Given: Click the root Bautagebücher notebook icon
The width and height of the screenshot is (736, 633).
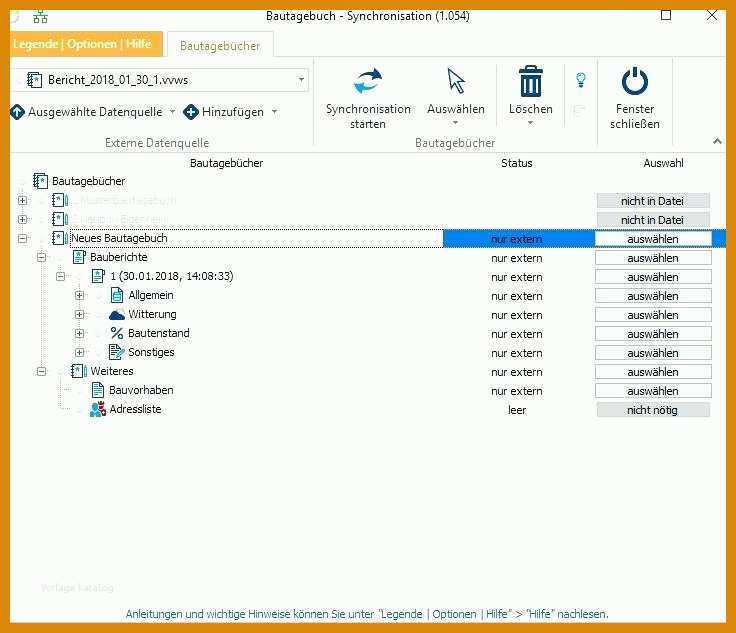Looking at the screenshot, I should tap(40, 181).
